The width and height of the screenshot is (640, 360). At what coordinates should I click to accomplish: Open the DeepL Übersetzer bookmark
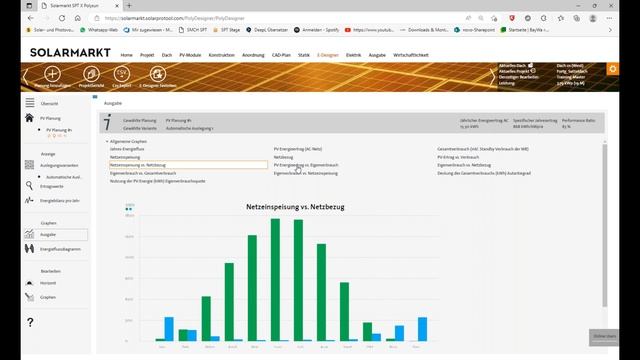pos(267,30)
